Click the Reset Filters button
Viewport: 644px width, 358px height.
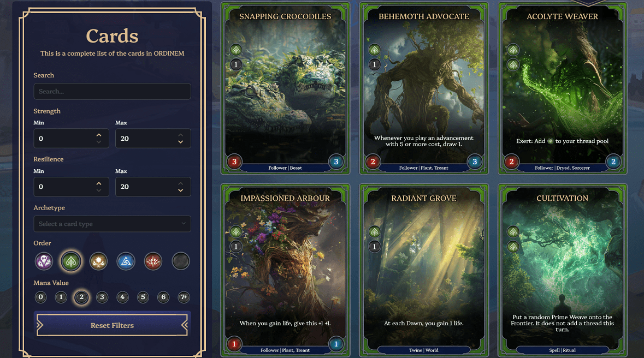pos(112,325)
